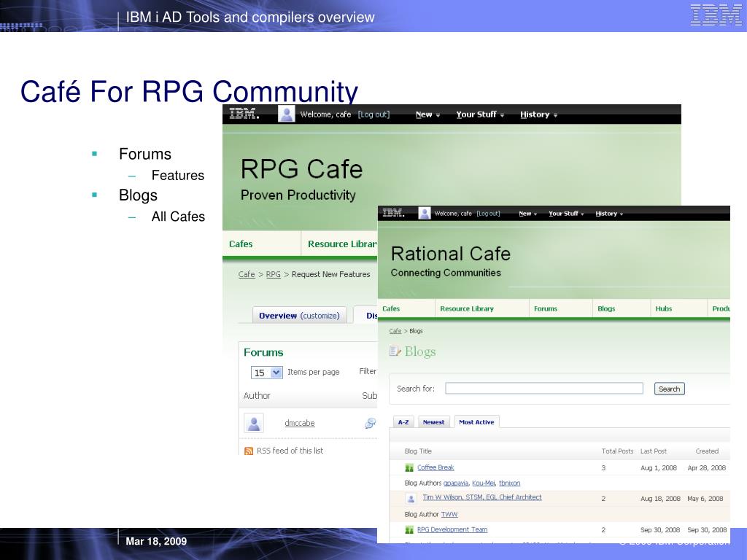Image resolution: width=747 pixels, height=560 pixels.
Task: Click the Rational Cafe page title
Action: point(451,253)
